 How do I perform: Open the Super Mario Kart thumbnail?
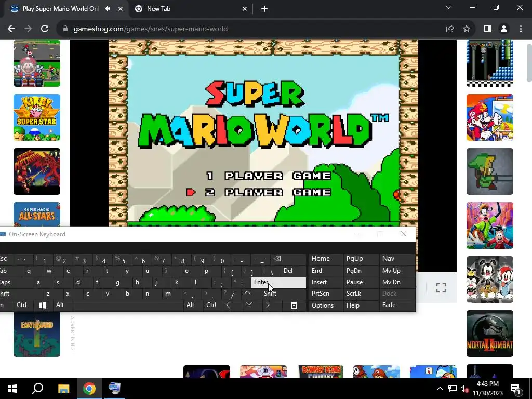37,63
